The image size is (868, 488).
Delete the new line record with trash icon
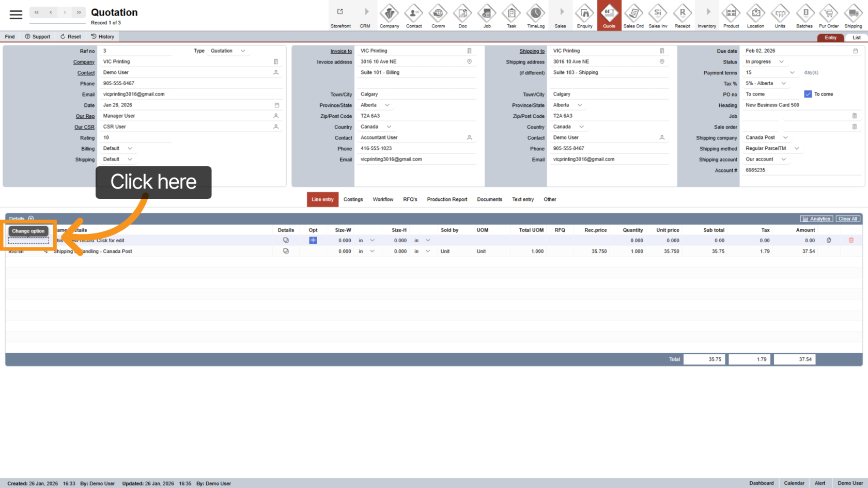[x=851, y=240]
